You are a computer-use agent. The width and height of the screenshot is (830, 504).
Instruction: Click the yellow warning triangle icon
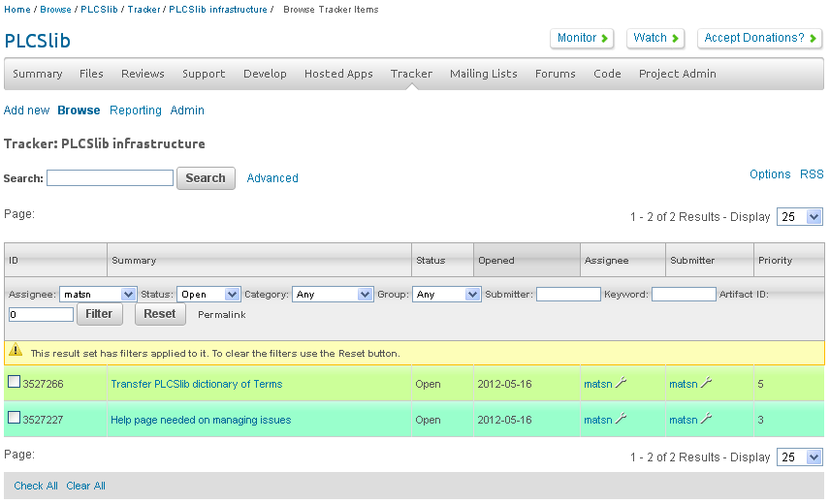[x=16, y=350]
